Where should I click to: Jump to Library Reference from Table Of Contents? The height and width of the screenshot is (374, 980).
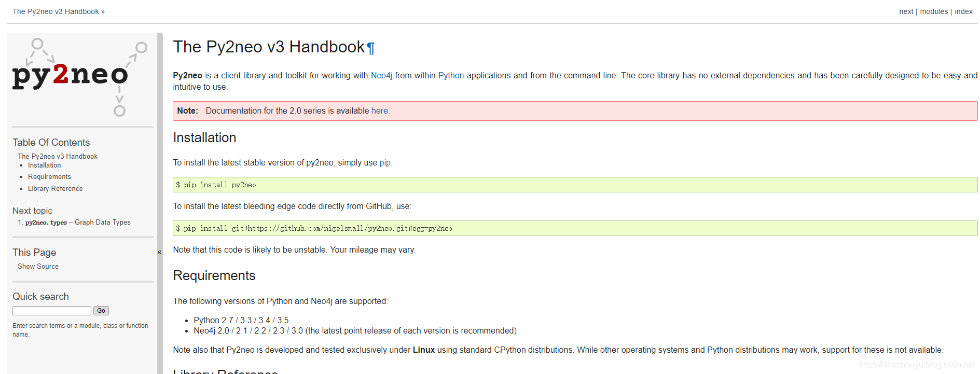56,188
